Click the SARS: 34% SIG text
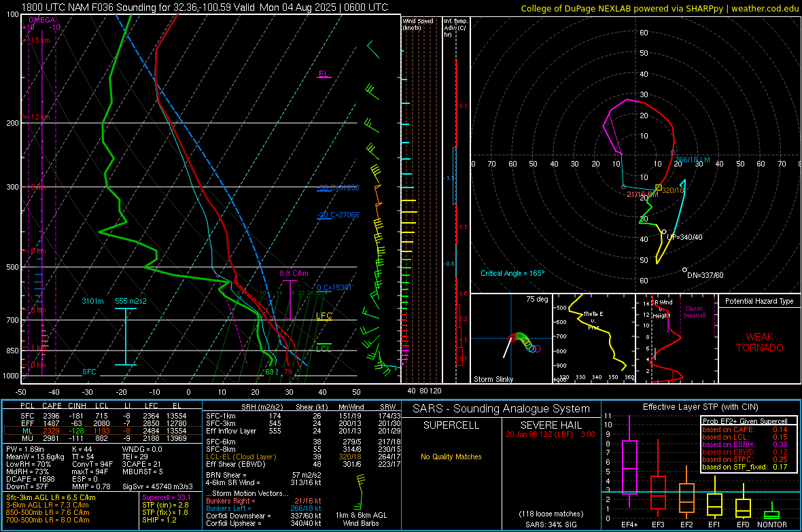 point(551,525)
